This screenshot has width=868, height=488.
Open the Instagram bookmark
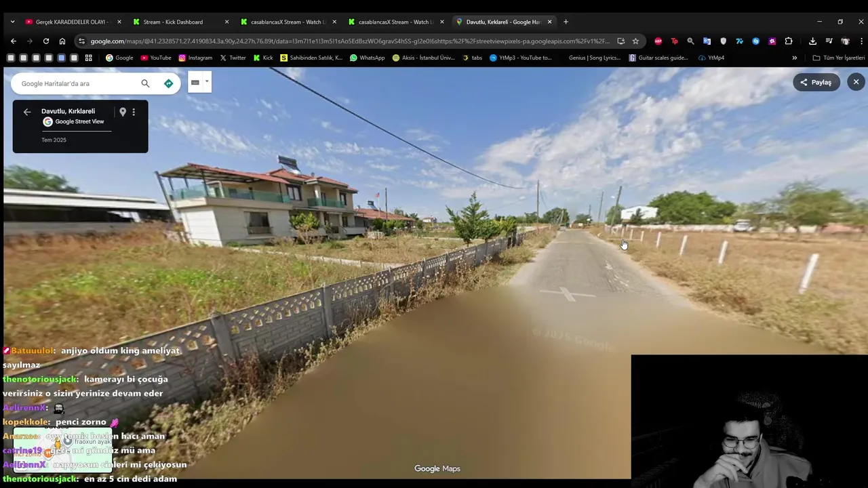tap(195, 58)
